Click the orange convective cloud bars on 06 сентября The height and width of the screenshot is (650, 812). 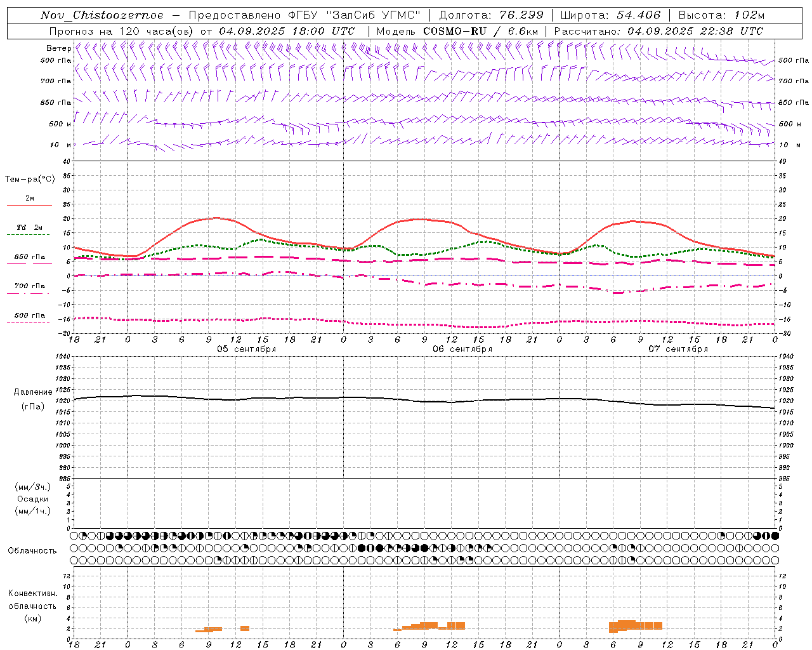[x=429, y=626]
